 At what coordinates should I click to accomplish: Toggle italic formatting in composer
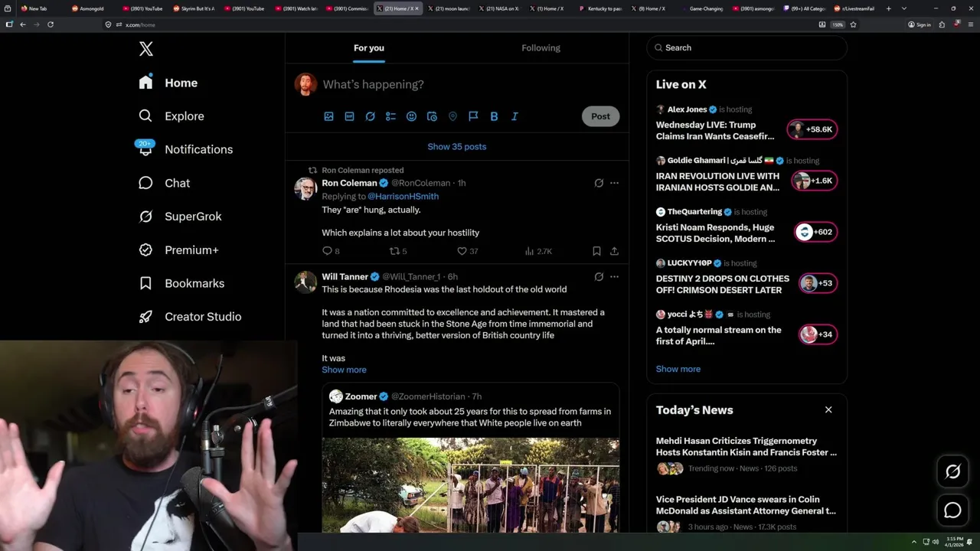click(x=514, y=116)
